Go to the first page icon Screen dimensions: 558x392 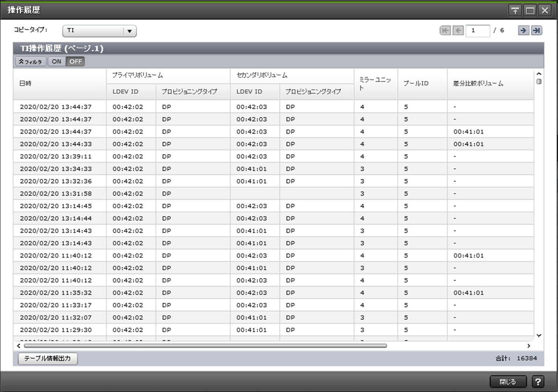[445, 31]
